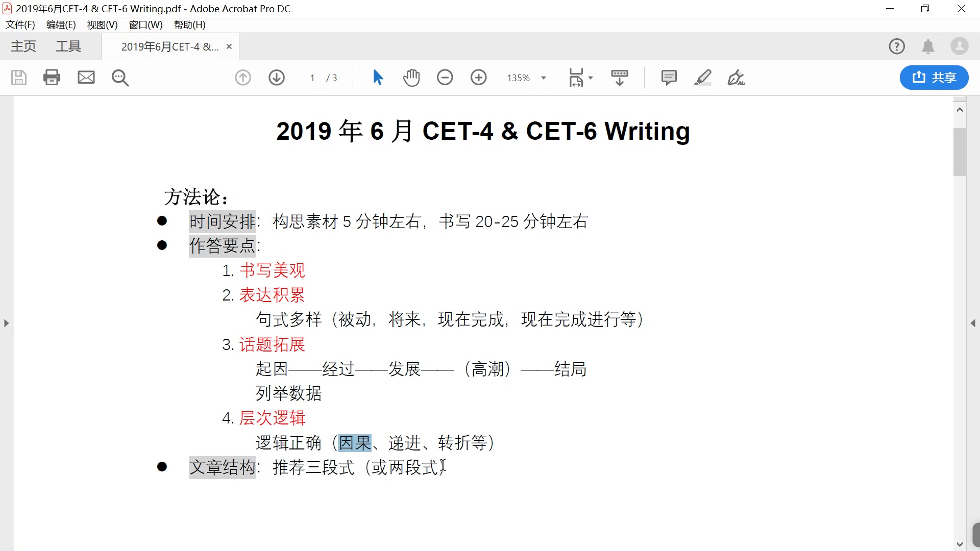
Task: Click the page number input field
Action: tap(312, 78)
